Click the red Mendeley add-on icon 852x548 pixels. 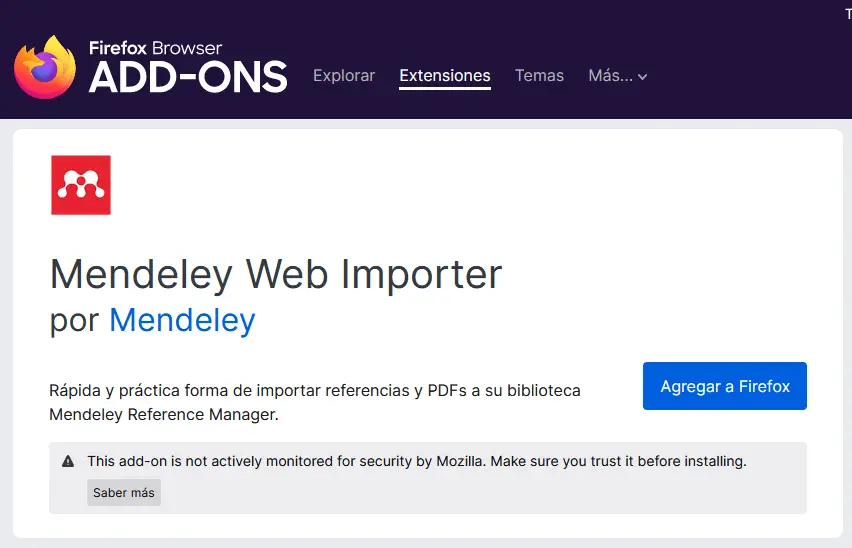81,185
